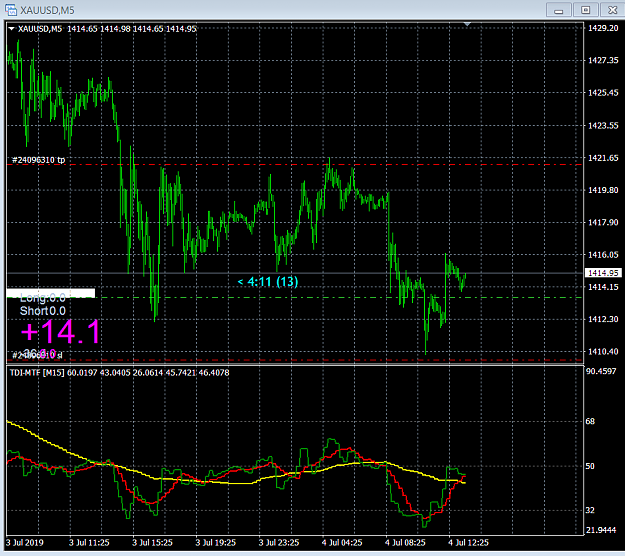Click the 'Short0.0' label
The width and height of the screenshot is (625, 556).
(x=43, y=311)
